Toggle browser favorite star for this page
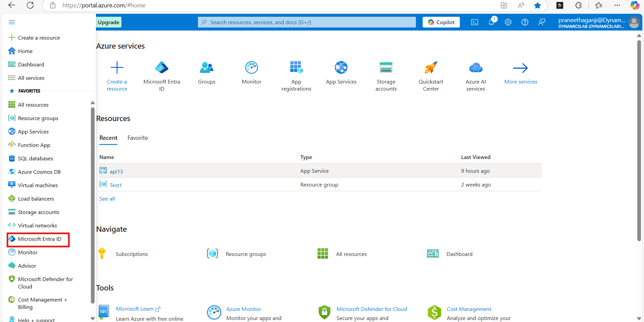The image size is (644, 322). click(537, 5)
